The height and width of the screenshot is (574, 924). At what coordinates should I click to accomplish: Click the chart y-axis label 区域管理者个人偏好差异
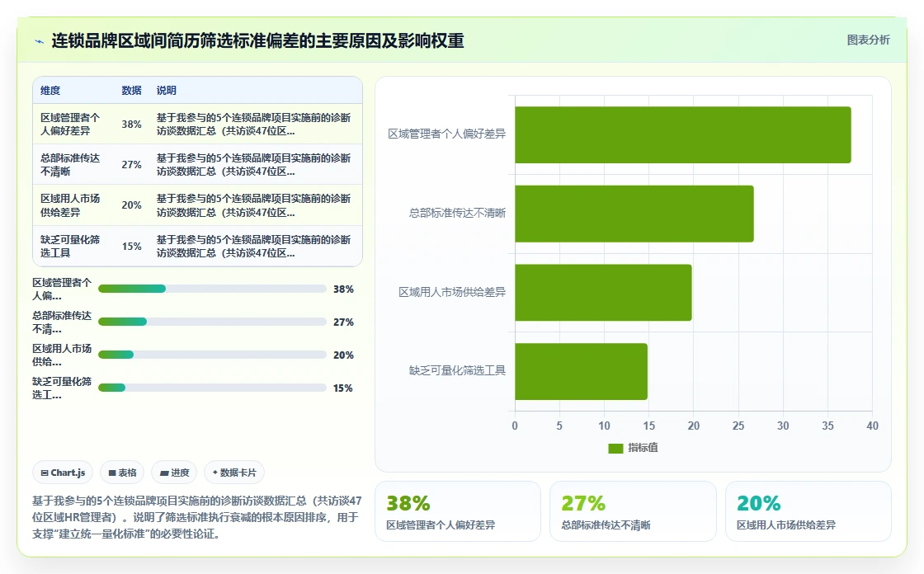pyautogui.click(x=446, y=134)
